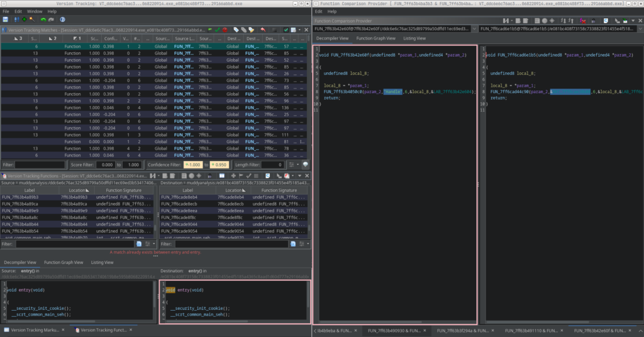Open the Window menu
Screen dimensions: 644x337
[x=35, y=11]
